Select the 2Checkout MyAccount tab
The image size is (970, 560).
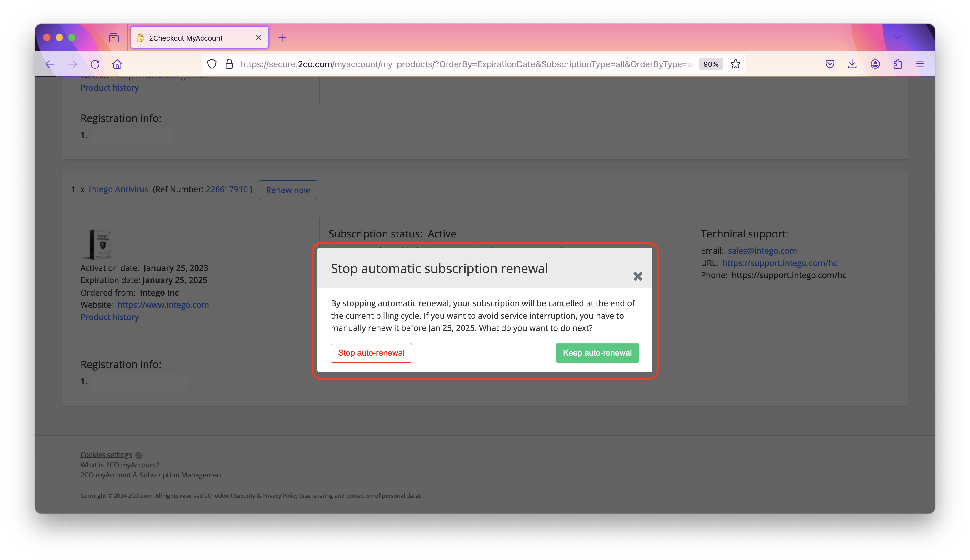coord(199,38)
